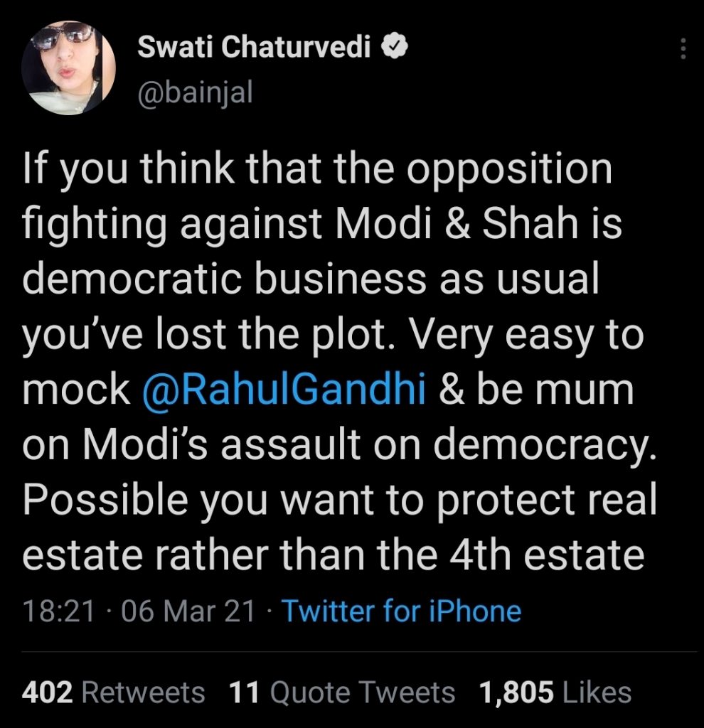Show the 1,805 Likes list
Screen dimensions: 704x728
[x=555, y=692]
